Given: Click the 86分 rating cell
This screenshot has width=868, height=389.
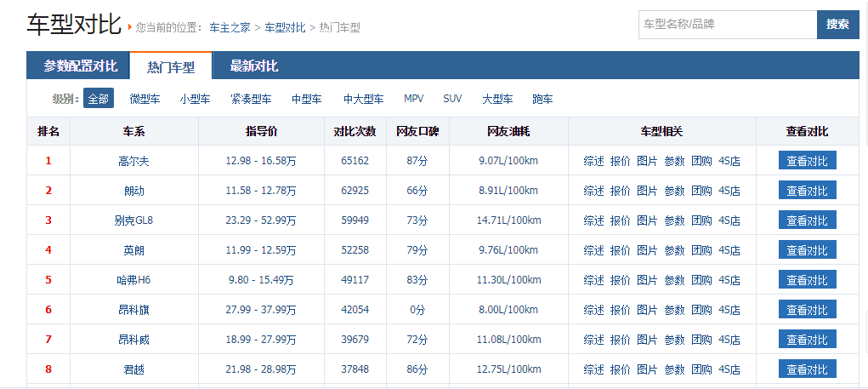Looking at the screenshot, I should tap(417, 369).
